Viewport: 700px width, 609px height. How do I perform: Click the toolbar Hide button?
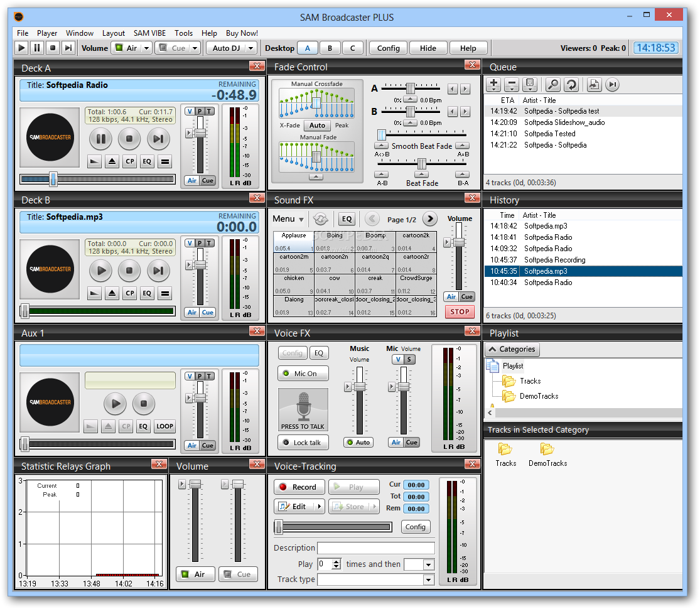[428, 48]
